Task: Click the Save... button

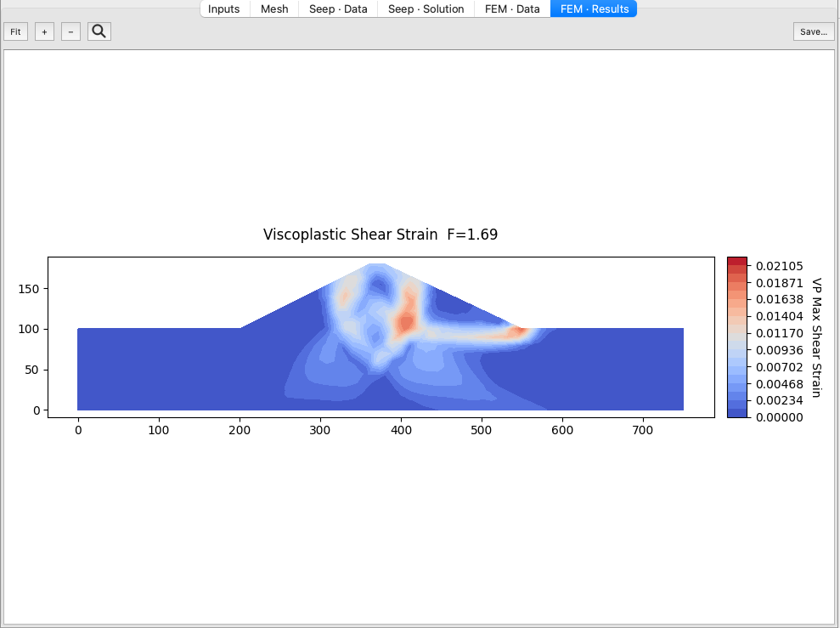Action: 814,31
